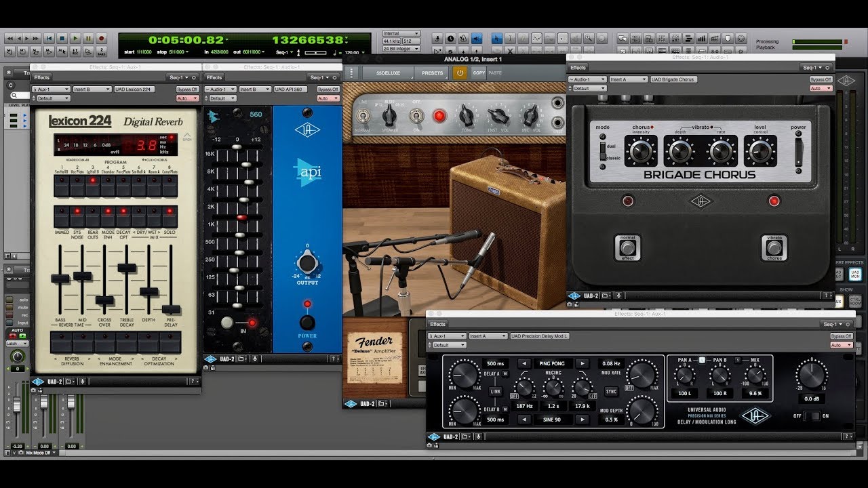
Task: Click the Play button in transport
Action: (75, 39)
